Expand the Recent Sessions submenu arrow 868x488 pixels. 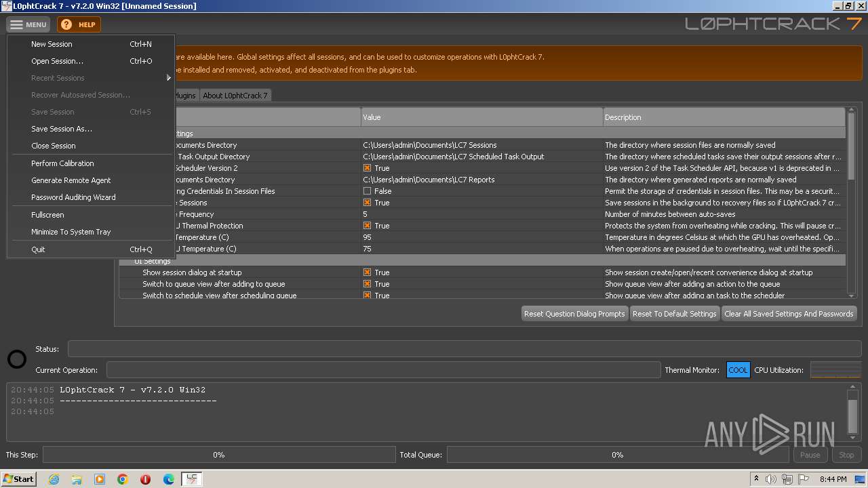[169, 78]
